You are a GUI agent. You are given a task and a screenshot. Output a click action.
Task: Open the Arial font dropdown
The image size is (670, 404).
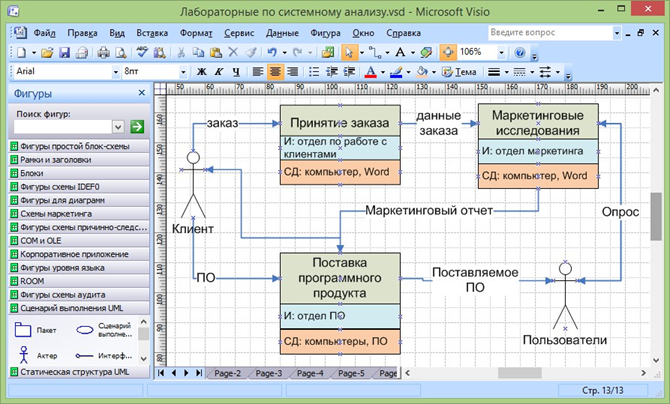[115, 72]
